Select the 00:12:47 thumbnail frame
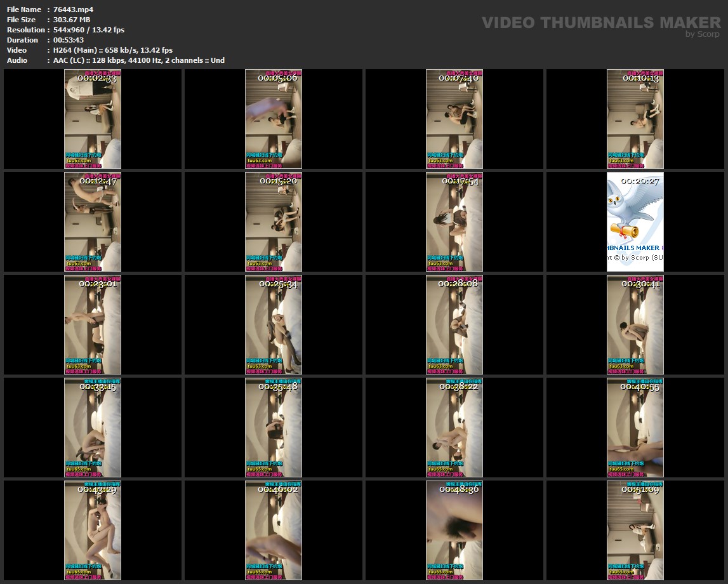Viewport: 728px width, 584px height. (93, 222)
